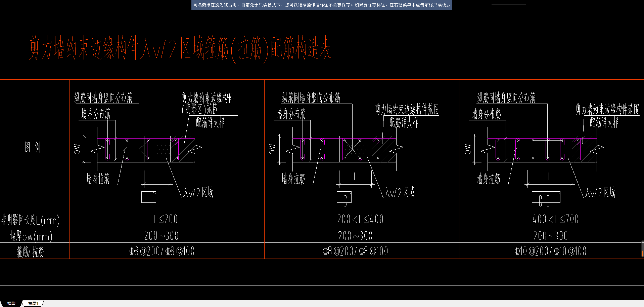
Task: Click the double-tie stirrup symbol below third diagram
Action: tap(546, 198)
